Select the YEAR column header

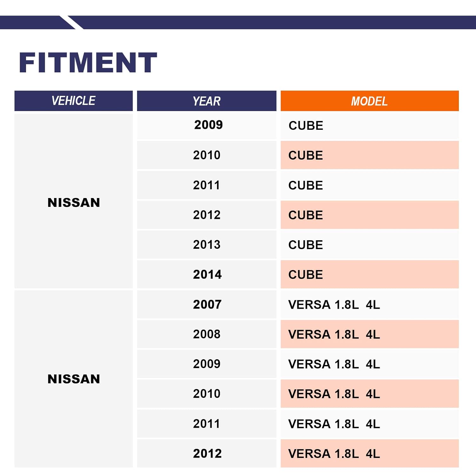pos(207,101)
